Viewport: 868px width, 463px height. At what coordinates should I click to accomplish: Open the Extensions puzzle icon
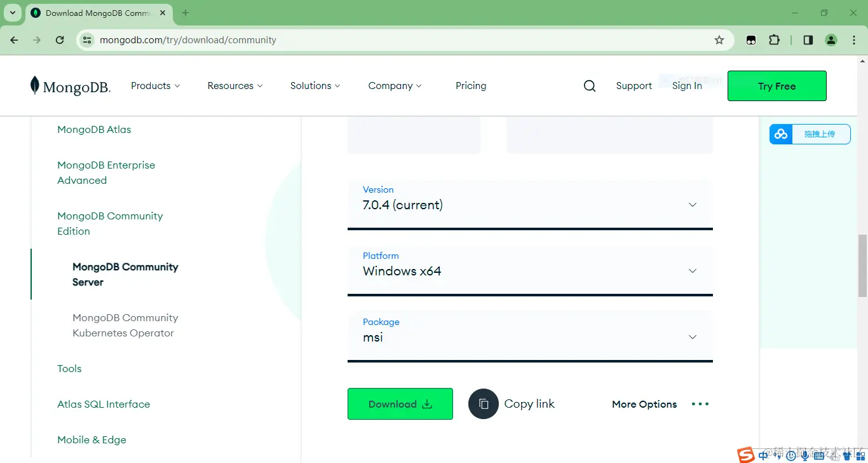pyautogui.click(x=774, y=39)
